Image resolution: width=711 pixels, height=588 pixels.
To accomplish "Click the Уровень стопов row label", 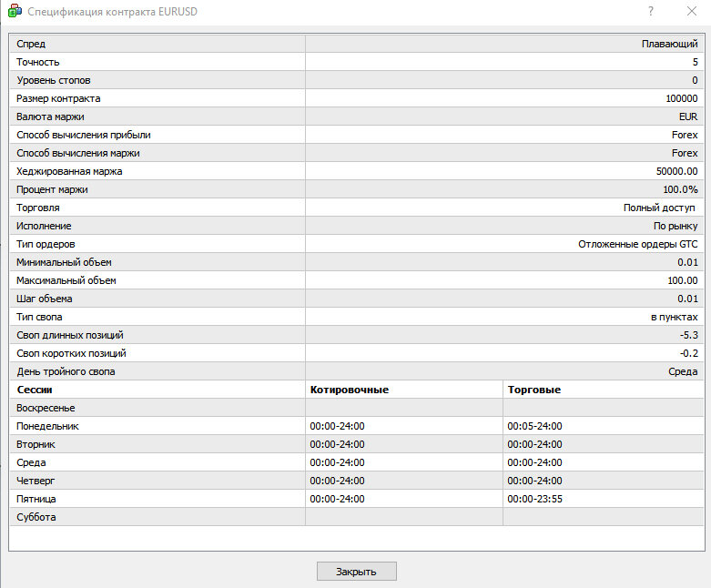I will click(x=54, y=80).
